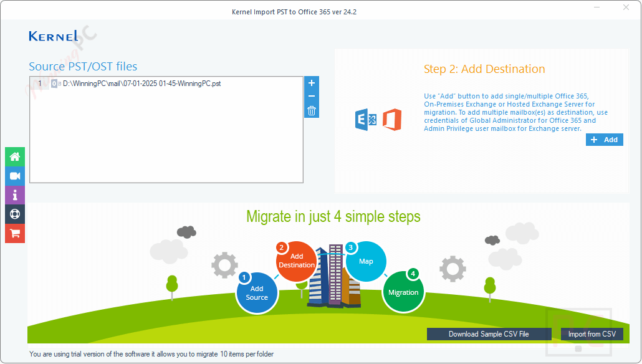Image resolution: width=642 pixels, height=364 pixels.
Task: Open the video tutorial sidebar icon
Action: [15, 176]
